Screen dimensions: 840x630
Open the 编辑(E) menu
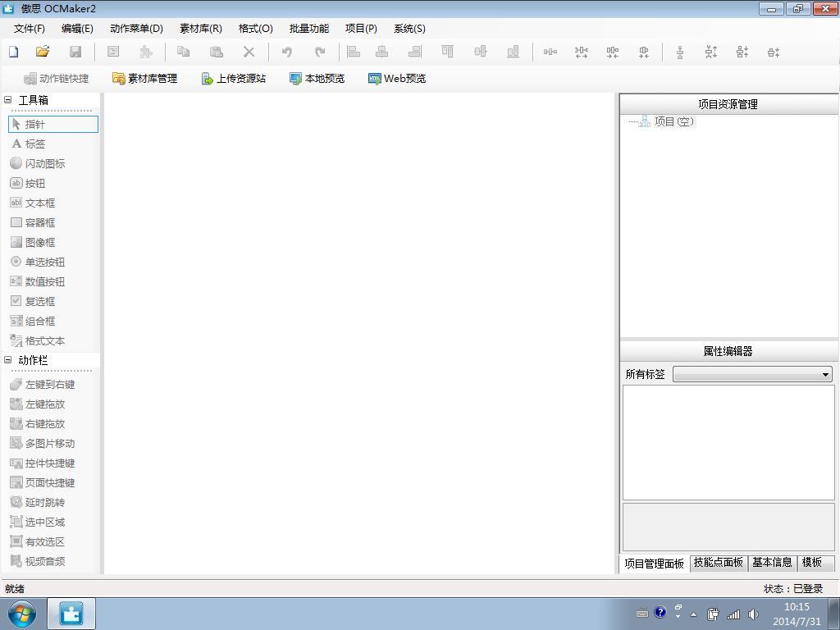coord(77,29)
